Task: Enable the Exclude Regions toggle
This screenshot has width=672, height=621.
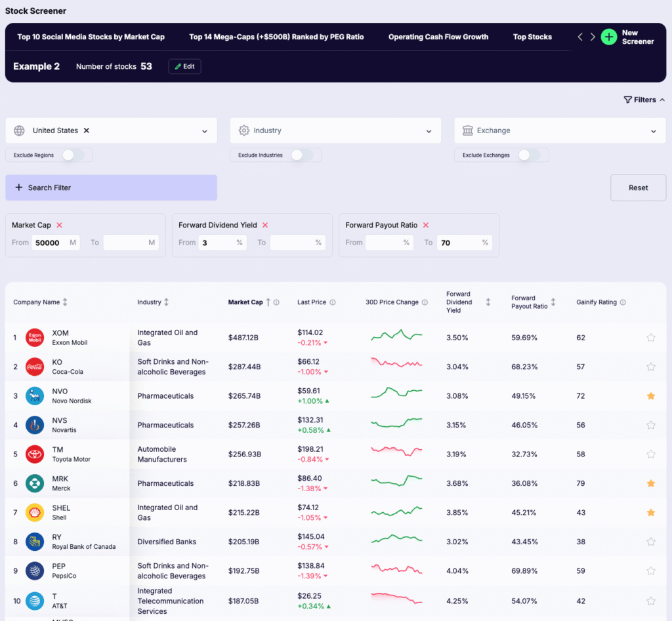Action: (74, 155)
